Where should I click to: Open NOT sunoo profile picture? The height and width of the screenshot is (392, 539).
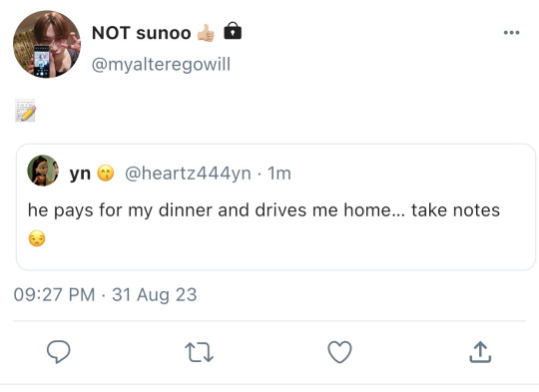pyautogui.click(x=47, y=44)
